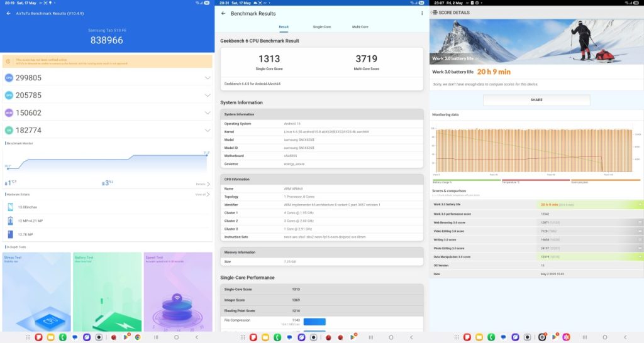Click the AnTuTu temperature monitor graph
This screenshot has width=644, height=343.
107,163
